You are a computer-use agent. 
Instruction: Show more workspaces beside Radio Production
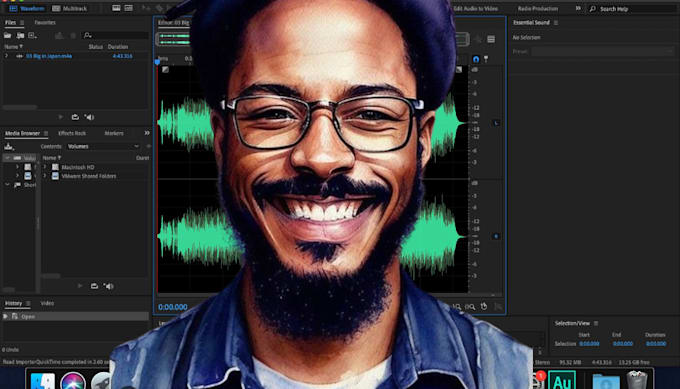coord(578,8)
